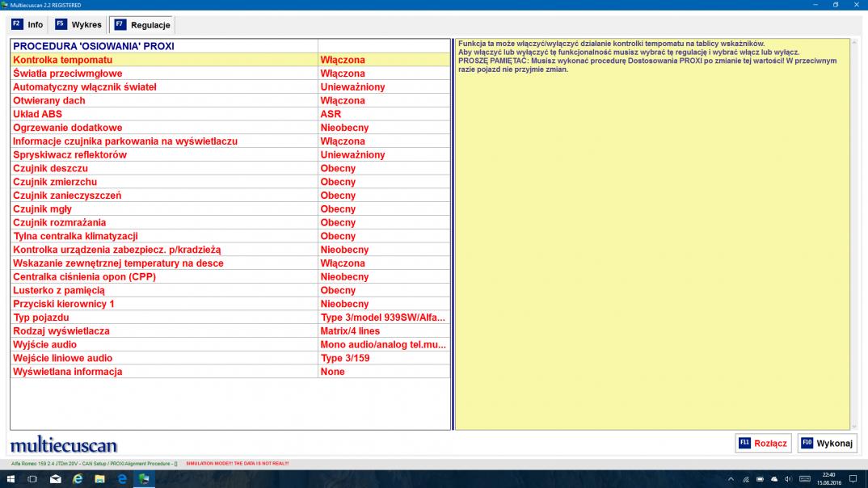Open the Windows Start menu
Viewport: 868px width, 488px height.
(x=11, y=479)
